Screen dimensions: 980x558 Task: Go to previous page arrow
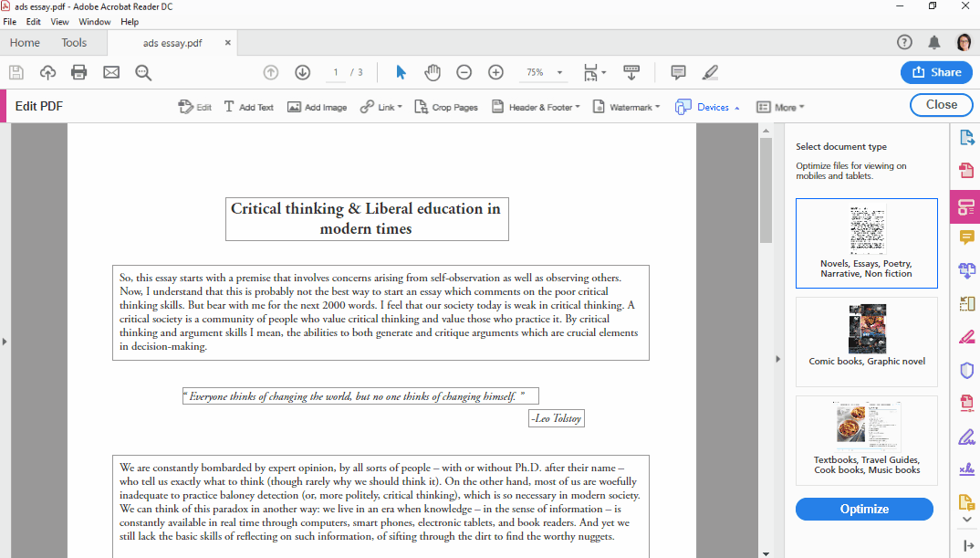pos(271,72)
